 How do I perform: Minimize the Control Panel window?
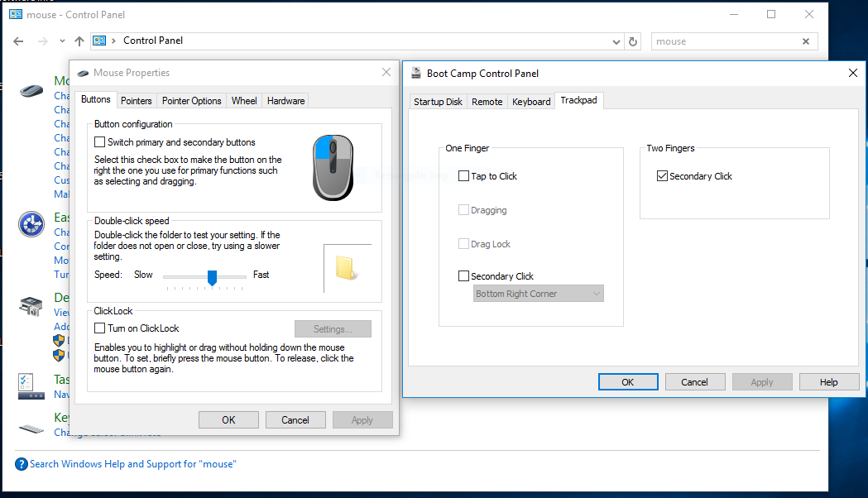point(734,14)
